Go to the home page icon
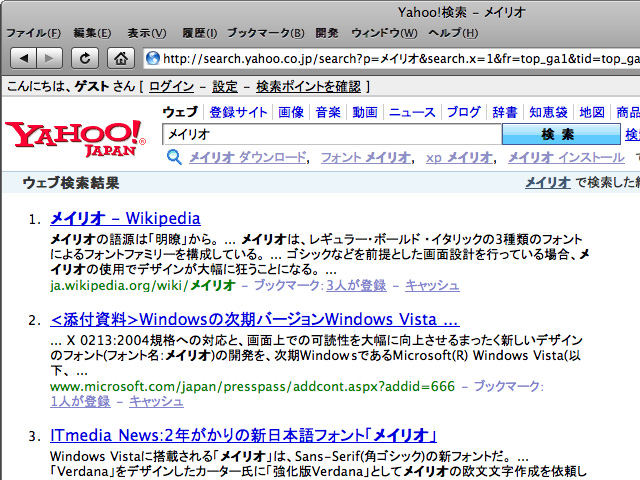Image resolution: width=640 pixels, height=480 pixels. [120, 58]
